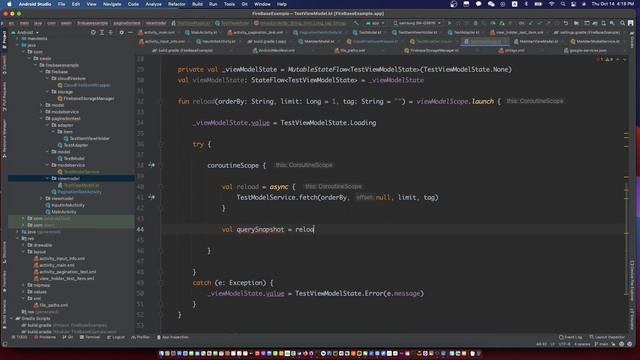
Task: Collapse the cloudFirestore folder arrow
Action: click(47, 78)
